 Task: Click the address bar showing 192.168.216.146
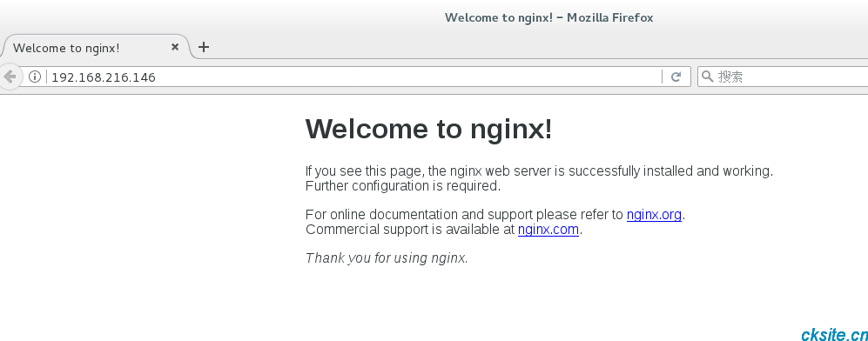[354, 77]
